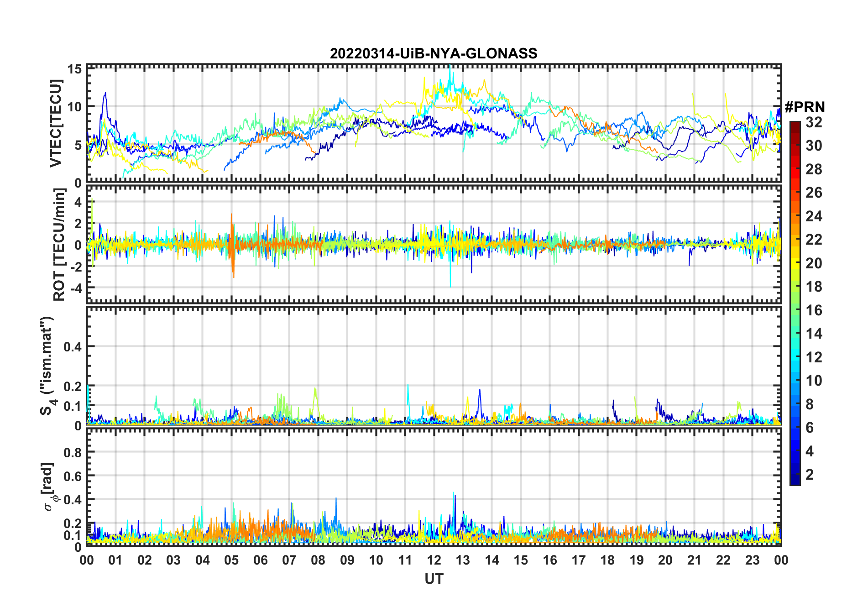
Task: Click colorbar tick label 26
Action: point(814,193)
